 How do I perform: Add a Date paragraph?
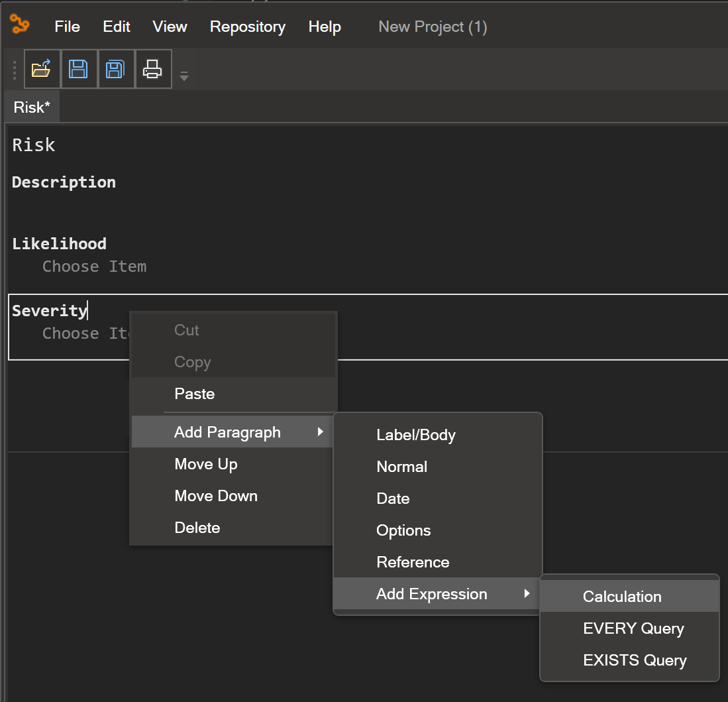[x=438, y=498]
